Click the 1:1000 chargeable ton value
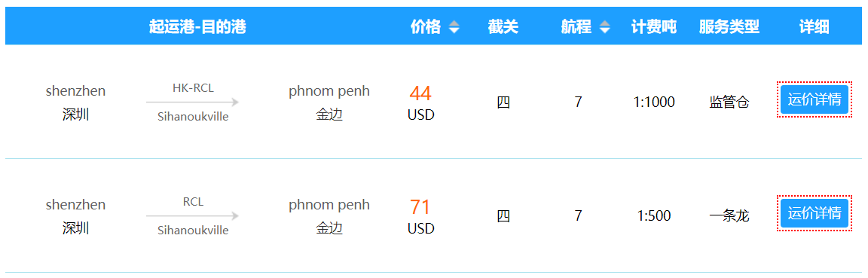868x278 pixels. (x=654, y=102)
